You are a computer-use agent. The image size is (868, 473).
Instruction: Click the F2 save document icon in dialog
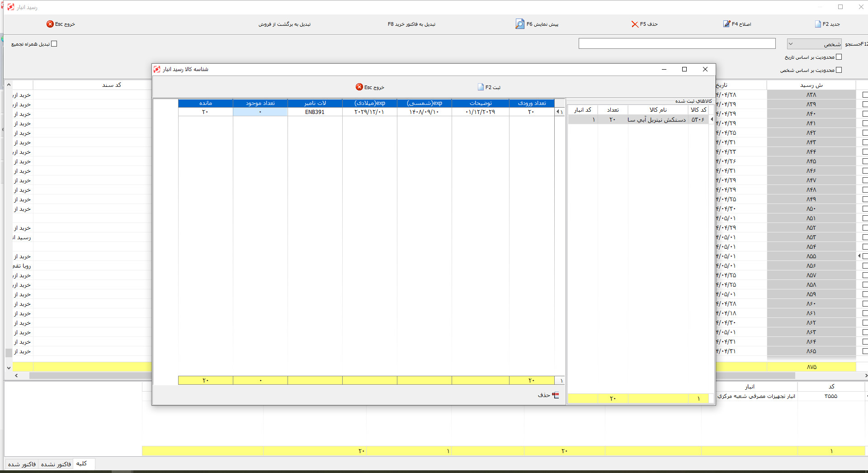[x=481, y=87]
